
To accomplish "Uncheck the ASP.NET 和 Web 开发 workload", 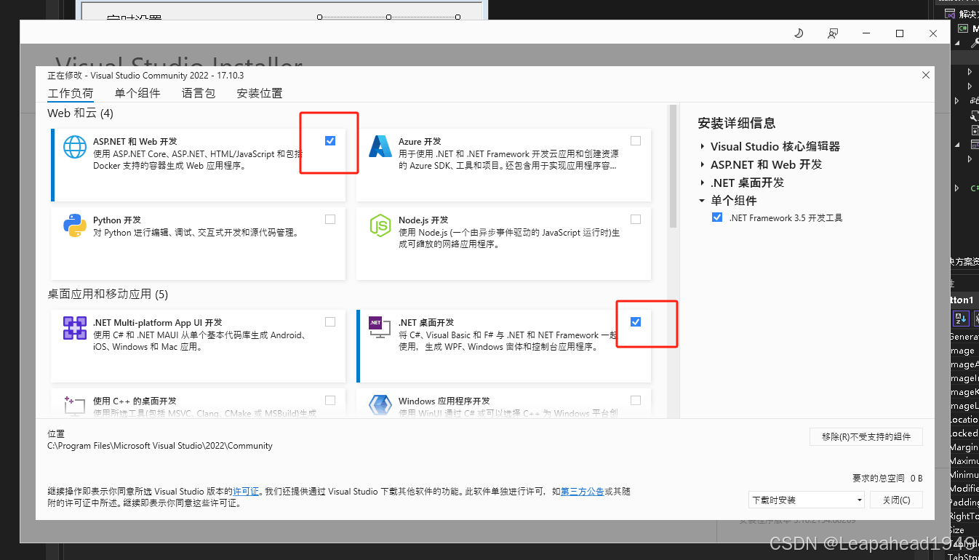I will (330, 140).
